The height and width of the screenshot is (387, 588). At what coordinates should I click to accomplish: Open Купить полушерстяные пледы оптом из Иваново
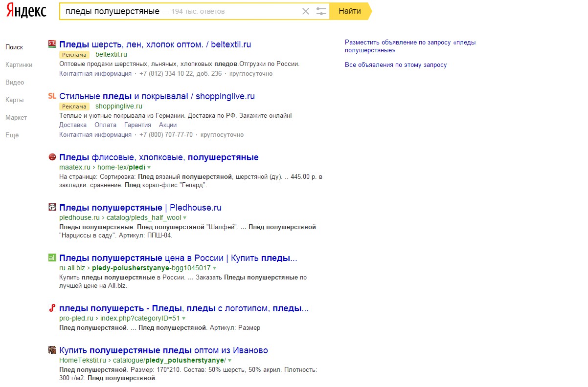click(x=163, y=350)
